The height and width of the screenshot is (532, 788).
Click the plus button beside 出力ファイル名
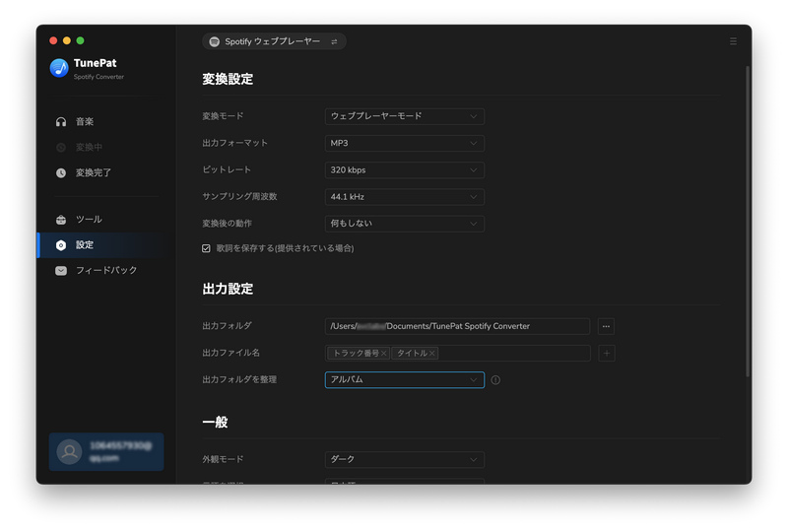click(x=607, y=353)
